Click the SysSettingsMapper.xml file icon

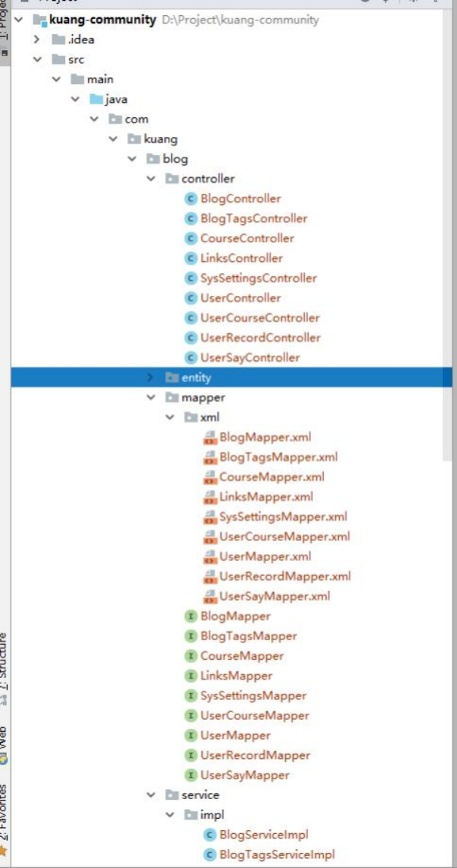[x=210, y=517]
